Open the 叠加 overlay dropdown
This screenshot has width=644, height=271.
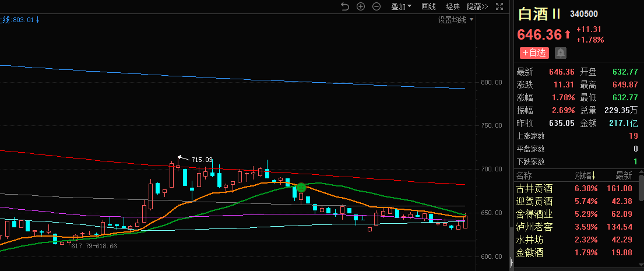[x=401, y=6]
